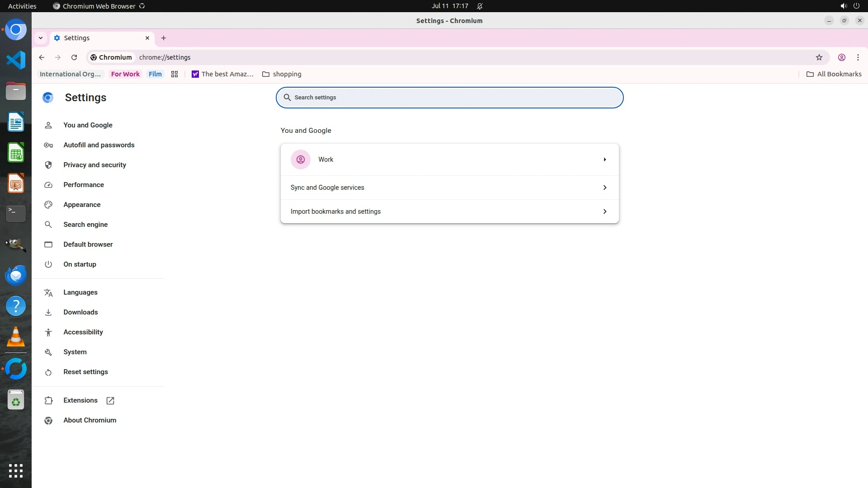Screen dimensions: 868x488
Task: Open a new tab
Action: coord(164,38)
